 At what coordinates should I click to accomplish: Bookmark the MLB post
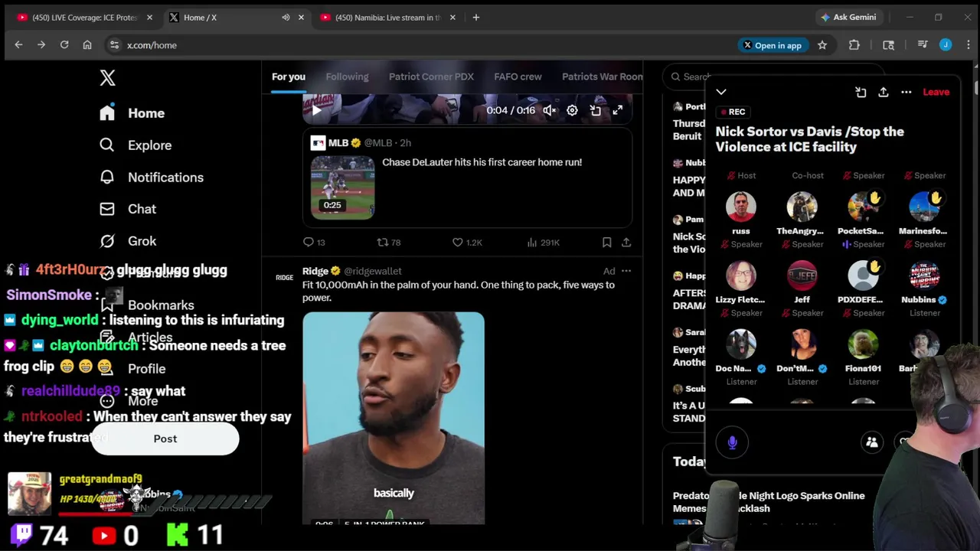click(606, 243)
